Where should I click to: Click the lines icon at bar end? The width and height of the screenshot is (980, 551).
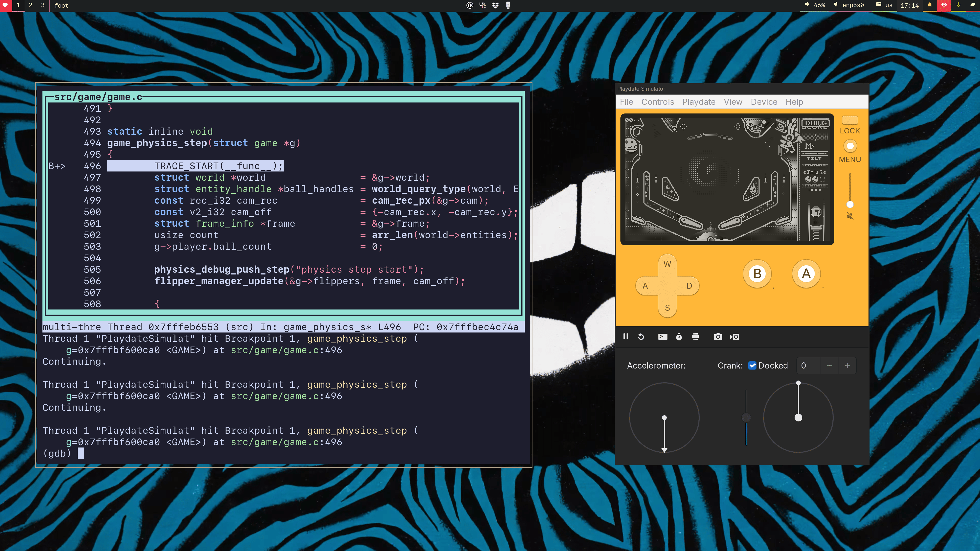[973, 5]
